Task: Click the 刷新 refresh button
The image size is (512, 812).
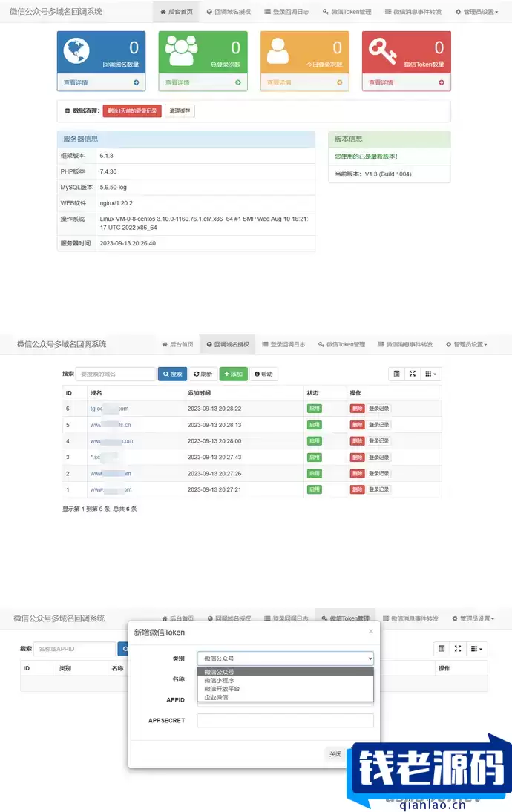Action: (x=203, y=374)
